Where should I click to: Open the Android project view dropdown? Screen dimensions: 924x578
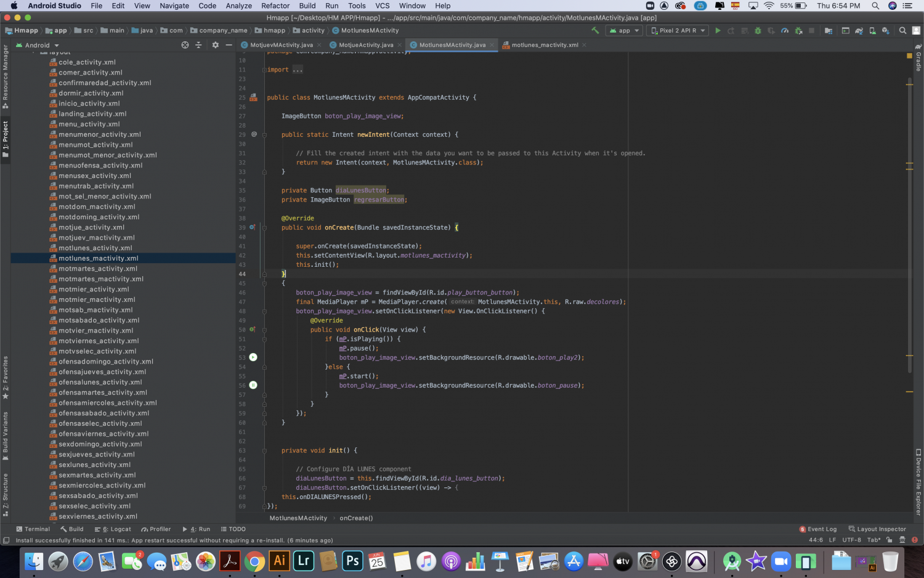coord(37,45)
